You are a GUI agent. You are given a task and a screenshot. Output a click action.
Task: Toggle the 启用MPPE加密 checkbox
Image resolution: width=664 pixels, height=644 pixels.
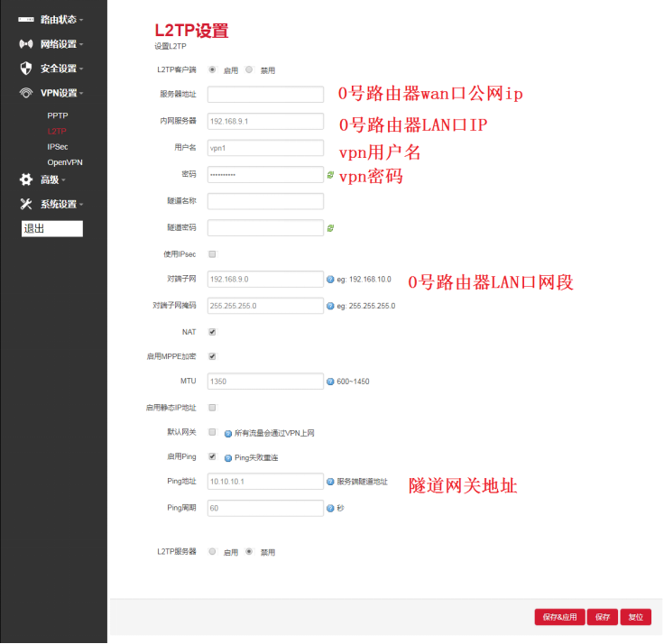(212, 356)
